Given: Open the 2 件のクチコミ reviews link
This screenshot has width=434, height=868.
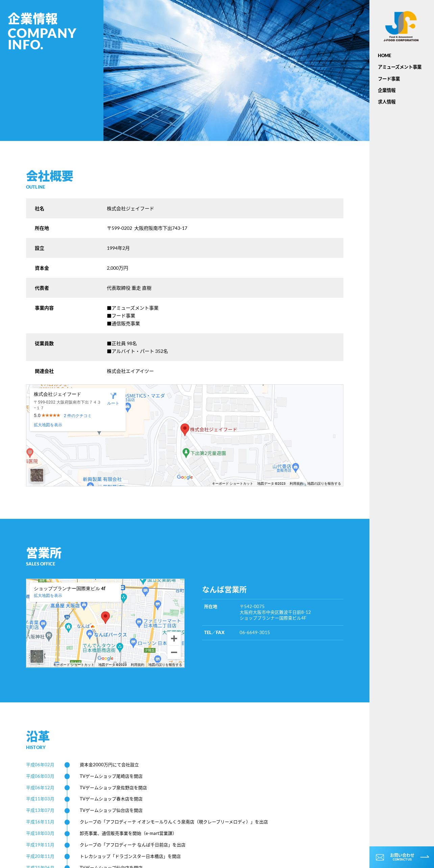Looking at the screenshot, I should (77, 416).
